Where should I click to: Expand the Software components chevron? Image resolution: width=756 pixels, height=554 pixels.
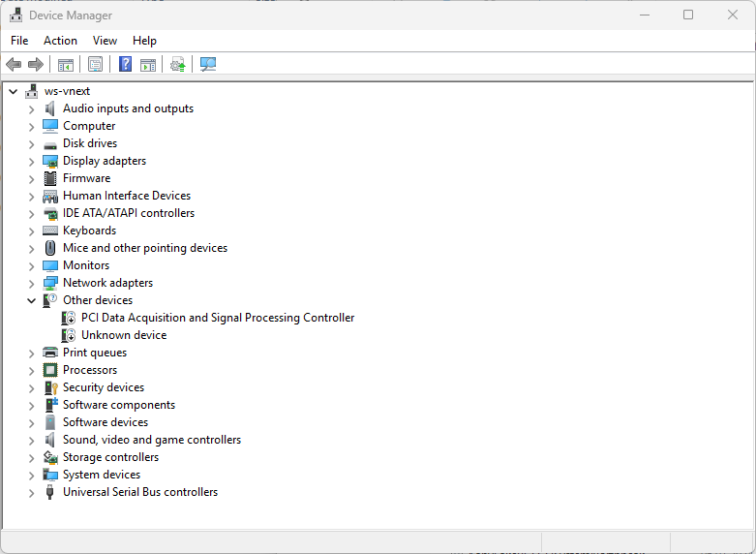[x=31, y=406]
